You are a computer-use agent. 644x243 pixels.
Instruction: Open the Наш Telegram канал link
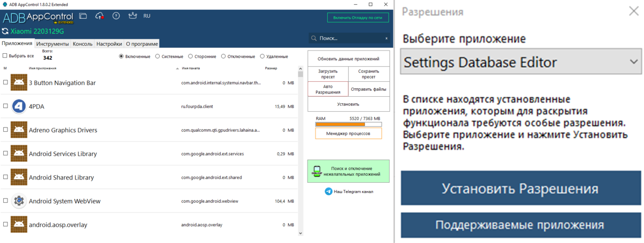(x=353, y=191)
